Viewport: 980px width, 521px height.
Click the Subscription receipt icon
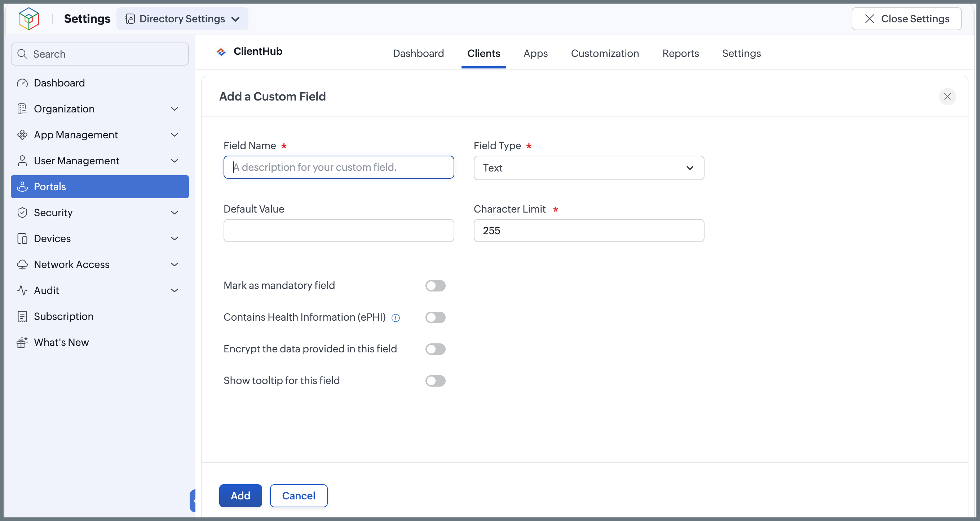pos(22,316)
